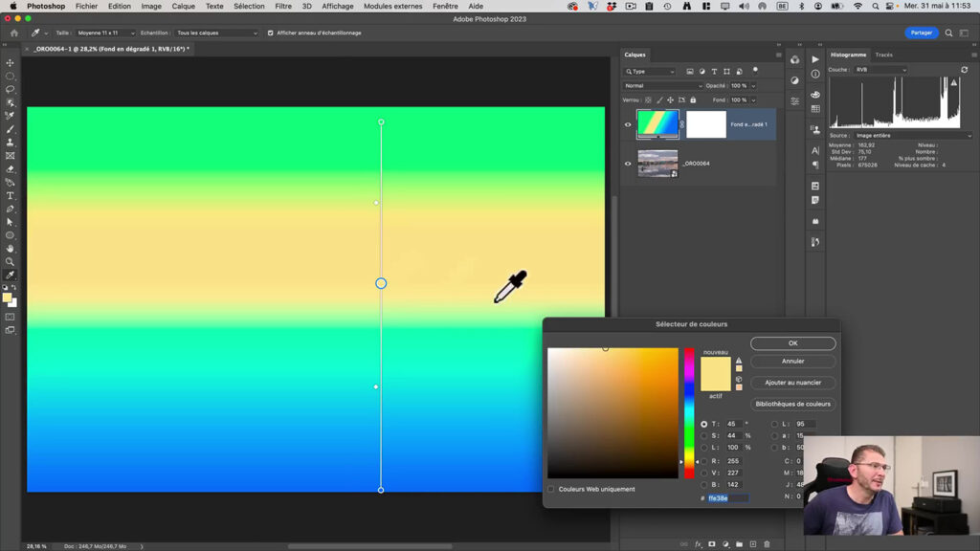
Task: Hide the _ORO0064 layer
Action: click(628, 164)
